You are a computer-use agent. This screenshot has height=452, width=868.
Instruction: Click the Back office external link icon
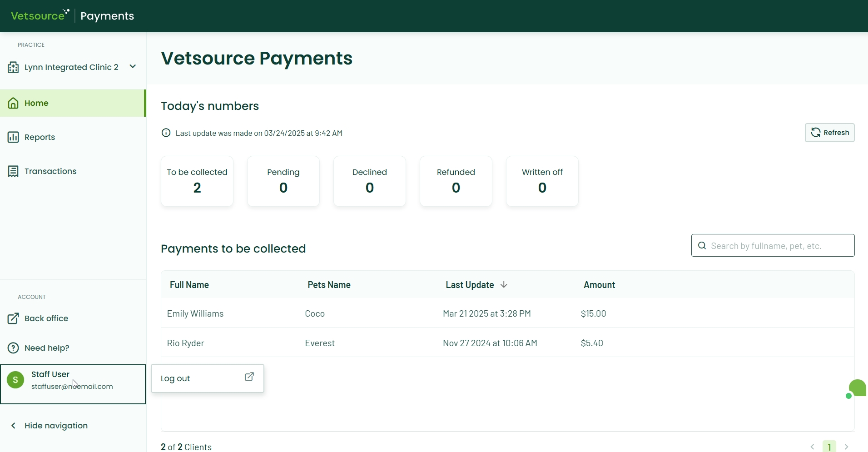pos(13,318)
